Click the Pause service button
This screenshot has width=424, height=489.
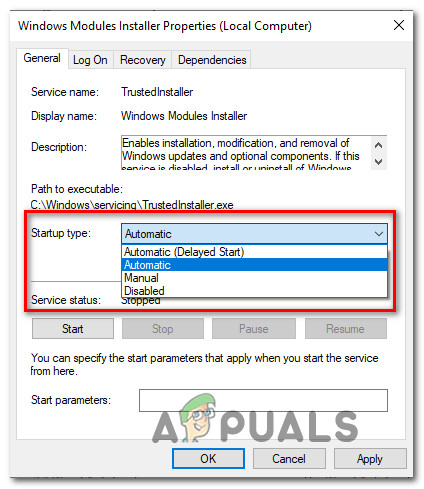pyautogui.click(x=254, y=329)
